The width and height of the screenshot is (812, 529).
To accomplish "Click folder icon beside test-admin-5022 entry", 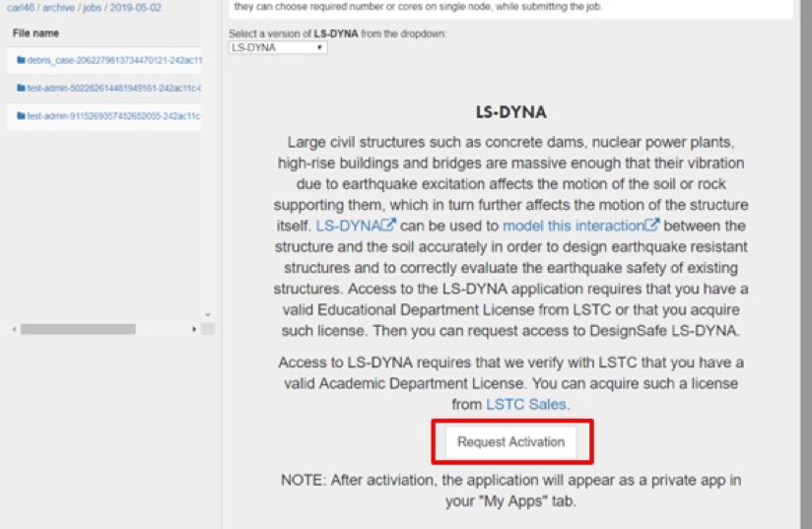I will click(22, 88).
